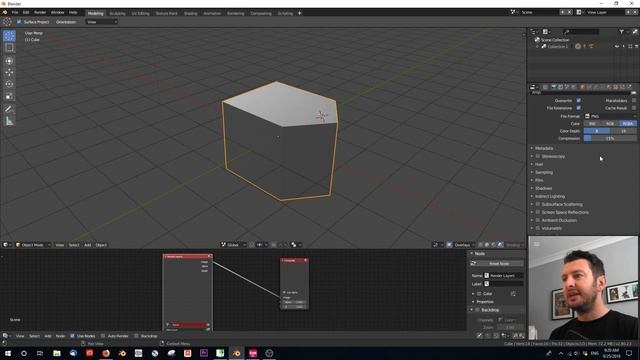Screen dimensions: 640x360
Task: Enable the Ambient Occlusion checkbox
Action: (x=538, y=220)
